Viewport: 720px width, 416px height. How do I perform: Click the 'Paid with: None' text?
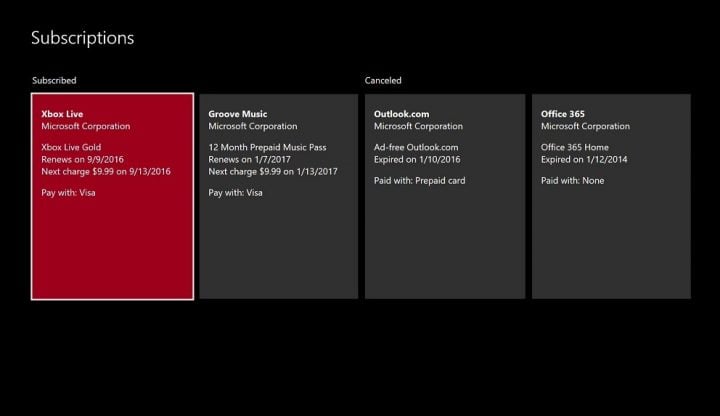click(572, 181)
